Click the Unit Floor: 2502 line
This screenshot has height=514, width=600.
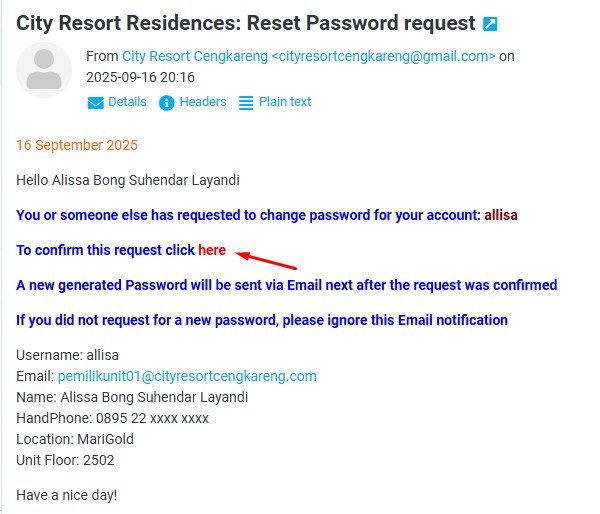pos(65,460)
